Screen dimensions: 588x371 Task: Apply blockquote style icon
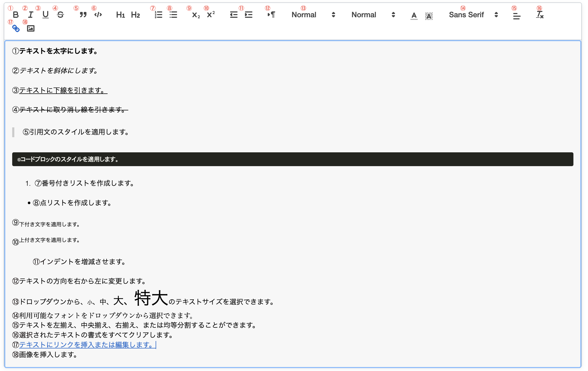[x=83, y=15]
